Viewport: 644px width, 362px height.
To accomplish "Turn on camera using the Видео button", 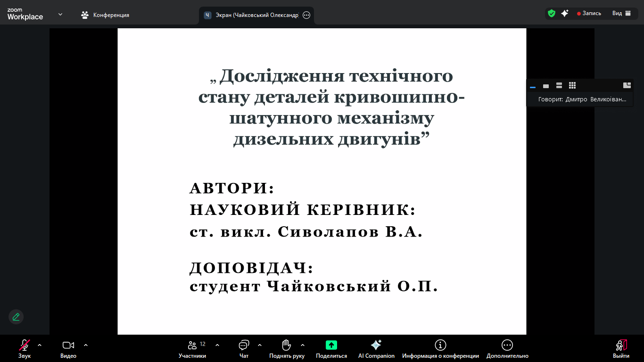I will pos(68,349).
